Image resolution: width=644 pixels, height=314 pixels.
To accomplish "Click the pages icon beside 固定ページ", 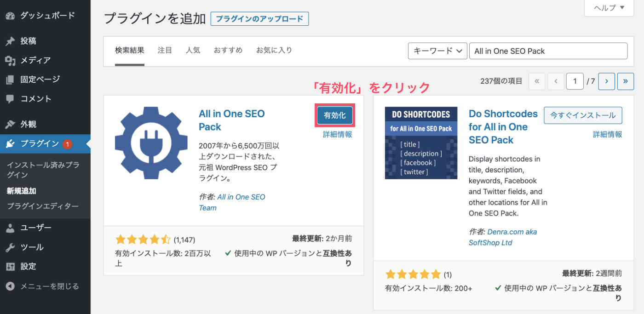I will (10, 80).
